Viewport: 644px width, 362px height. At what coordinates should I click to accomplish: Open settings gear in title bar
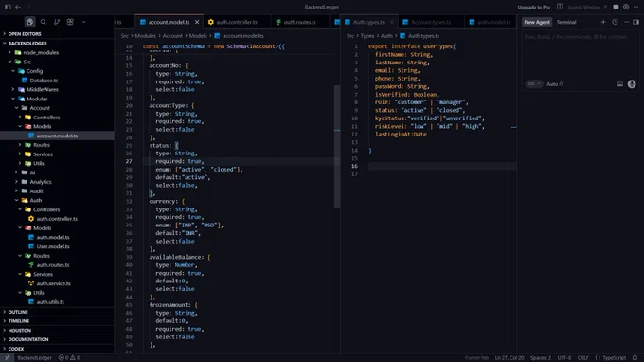[x=626, y=7]
